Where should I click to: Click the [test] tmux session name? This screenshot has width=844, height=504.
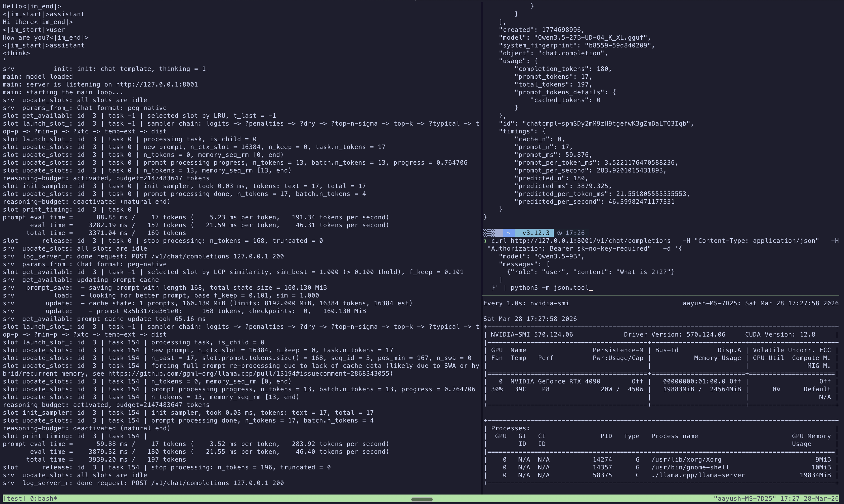pyautogui.click(x=14, y=499)
